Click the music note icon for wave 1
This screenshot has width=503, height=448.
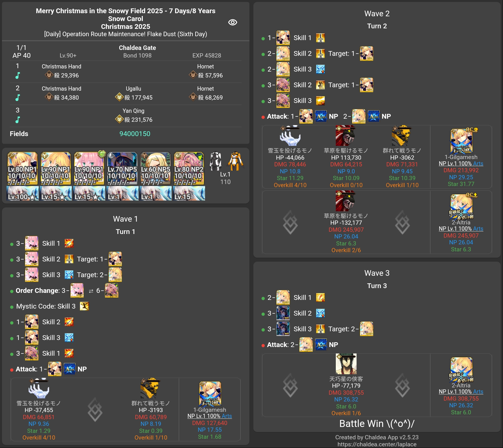pyautogui.click(x=18, y=75)
